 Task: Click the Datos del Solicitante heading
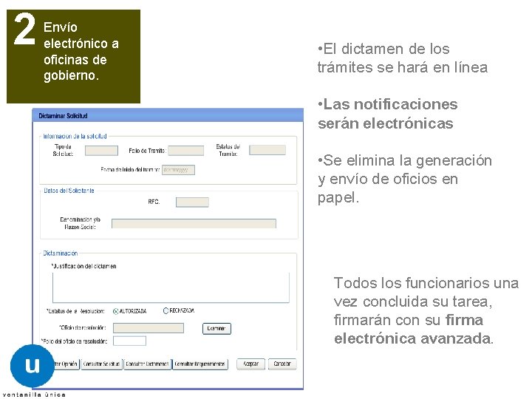coord(69,191)
